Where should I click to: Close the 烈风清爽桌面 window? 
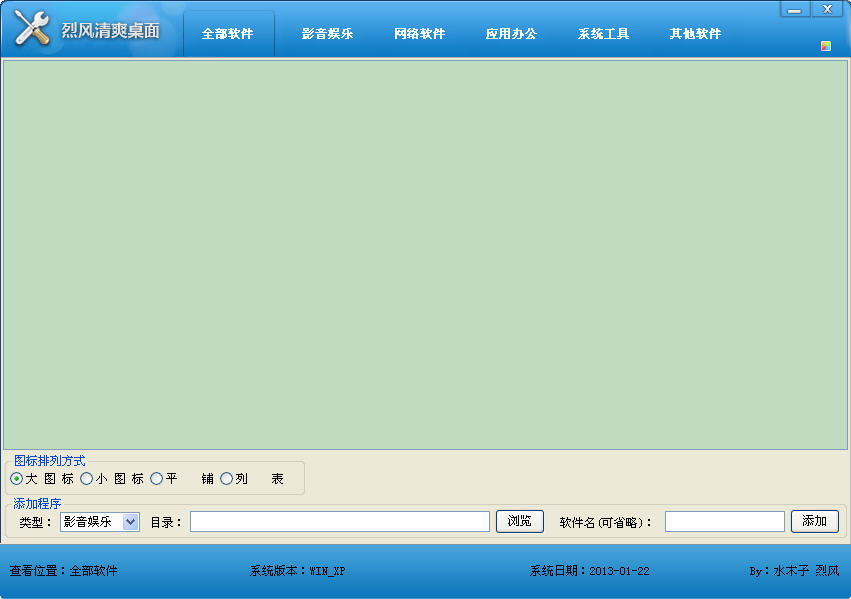pyautogui.click(x=827, y=9)
